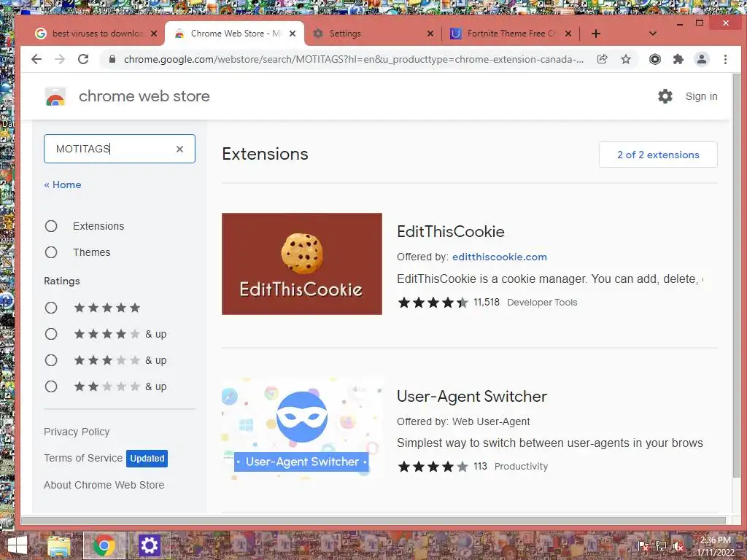This screenshot has height=560, width=747.
Task: Close the Fortnite Theme tab
Action: [x=568, y=34]
